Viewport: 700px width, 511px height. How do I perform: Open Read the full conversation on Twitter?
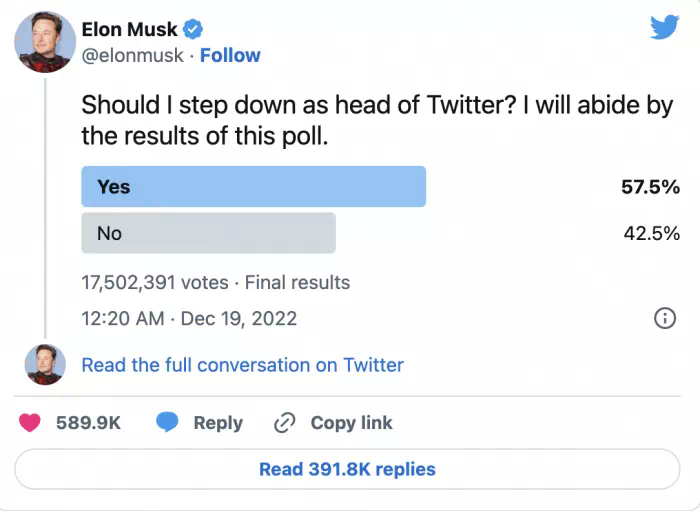(242, 365)
